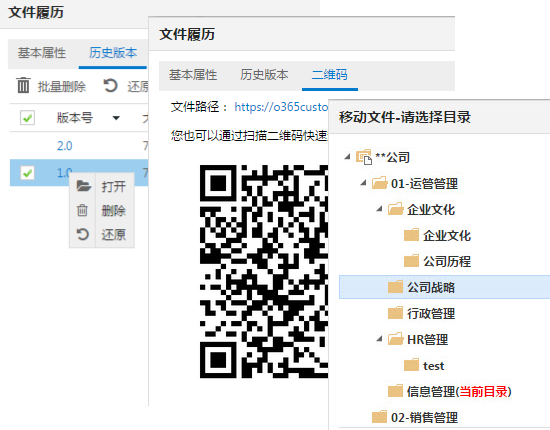This screenshot has height=430, width=550.
Task: Collapse the HR管理 tree node
Action: (x=379, y=339)
